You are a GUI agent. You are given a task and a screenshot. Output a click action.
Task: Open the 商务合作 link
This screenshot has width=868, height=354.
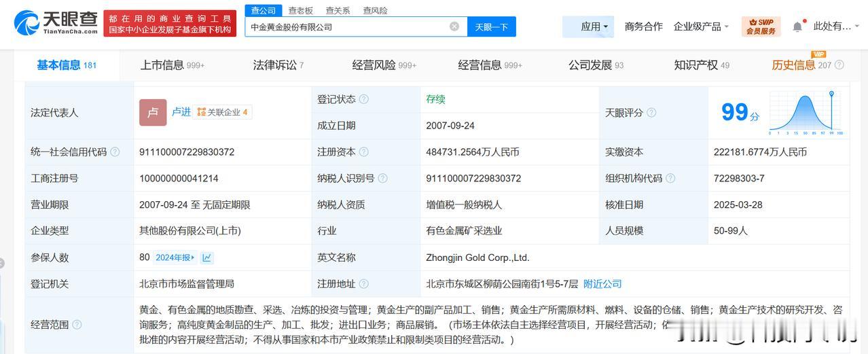[643, 26]
